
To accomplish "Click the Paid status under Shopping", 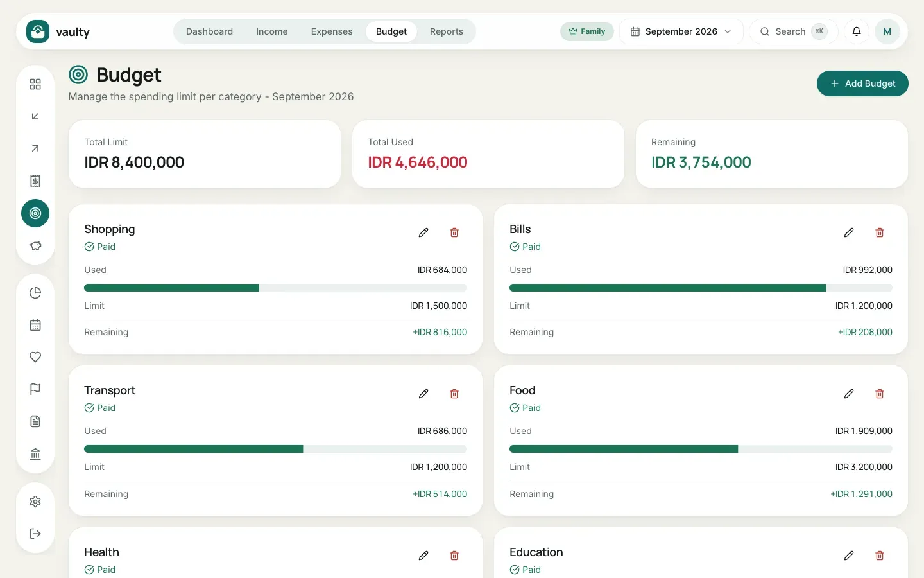I will 100,247.
